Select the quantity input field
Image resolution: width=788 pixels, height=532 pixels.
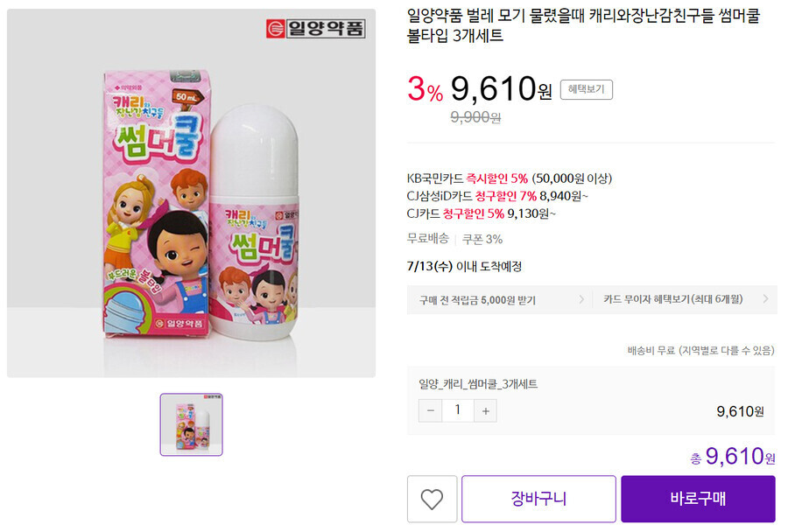pyautogui.click(x=458, y=410)
